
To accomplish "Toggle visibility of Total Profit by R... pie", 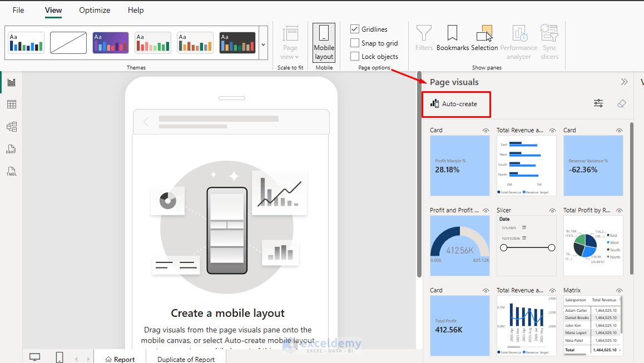I will click(x=619, y=210).
